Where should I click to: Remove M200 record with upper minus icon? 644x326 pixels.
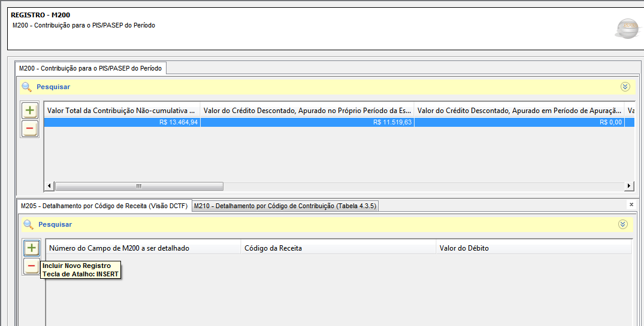point(29,129)
